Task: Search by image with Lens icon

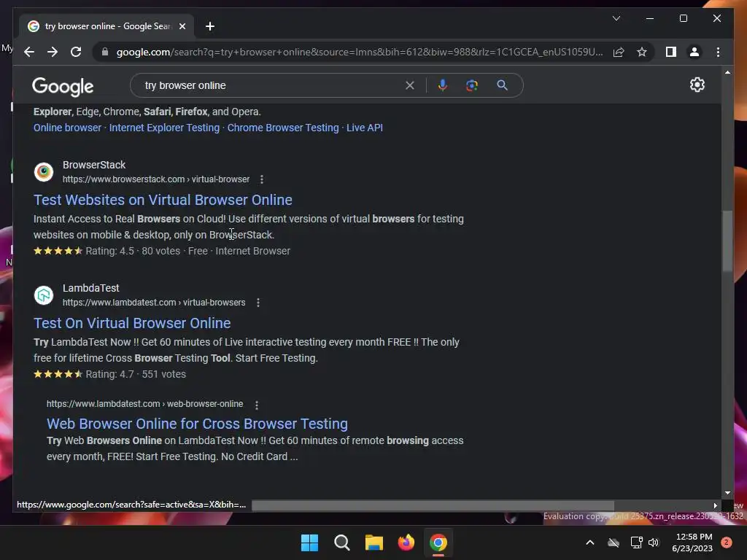Action: [x=472, y=85]
